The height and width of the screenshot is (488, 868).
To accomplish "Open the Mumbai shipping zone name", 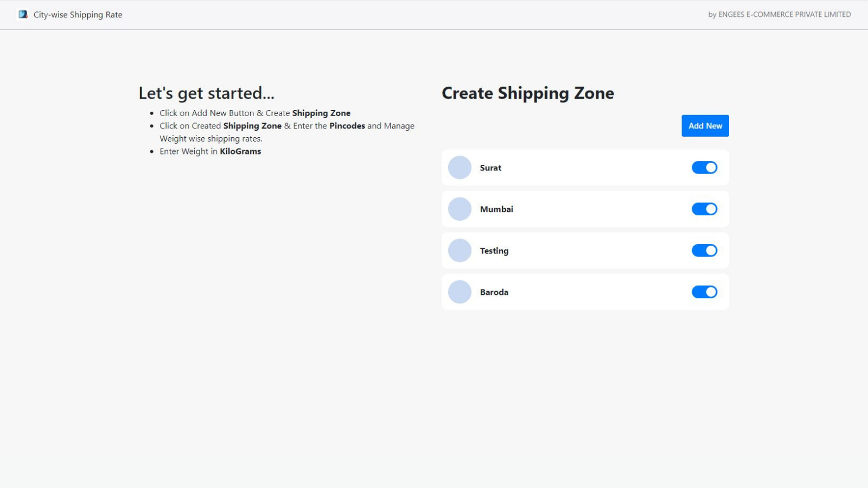I will pyautogui.click(x=496, y=209).
